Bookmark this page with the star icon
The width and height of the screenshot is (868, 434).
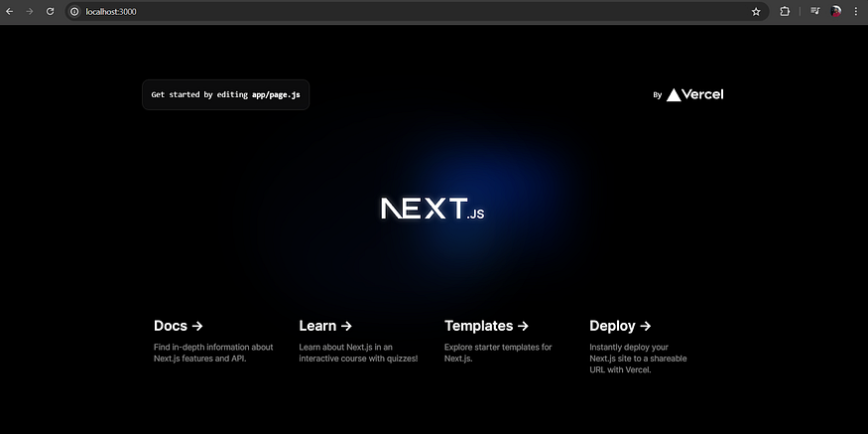click(x=756, y=12)
